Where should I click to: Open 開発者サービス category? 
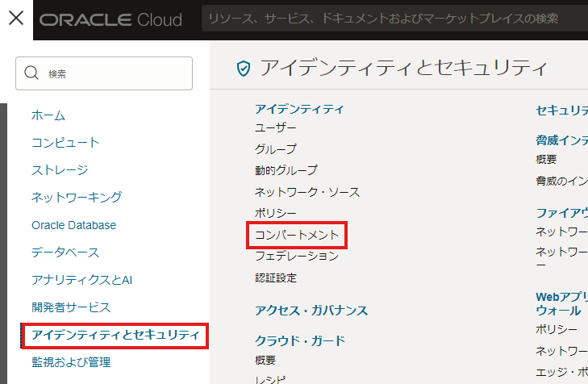click(x=71, y=307)
